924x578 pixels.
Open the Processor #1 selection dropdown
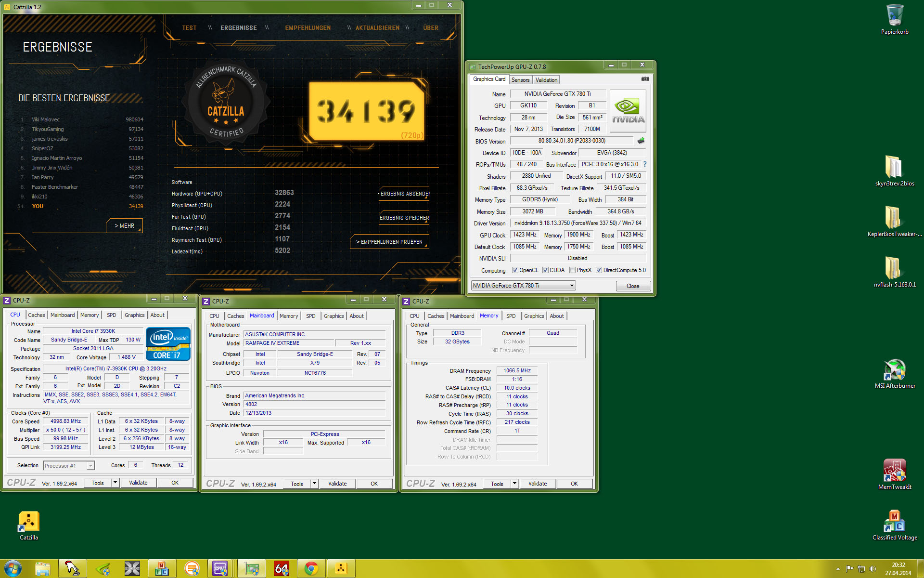[x=69, y=466]
